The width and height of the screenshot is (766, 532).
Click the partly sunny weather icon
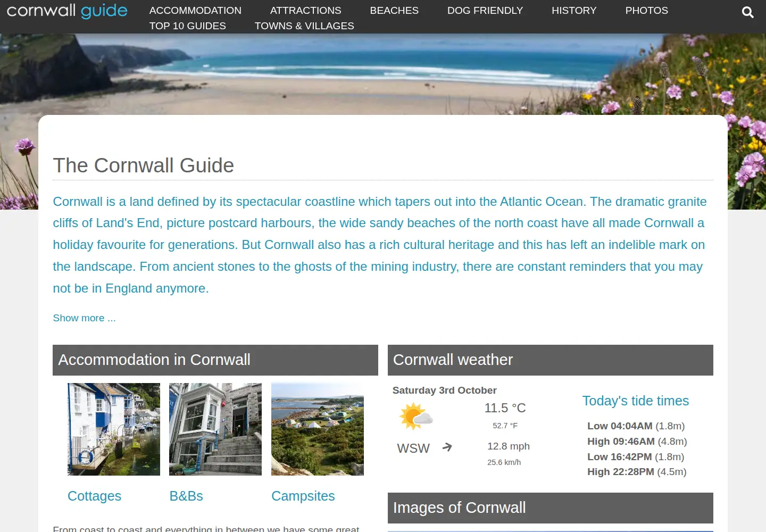[415, 416]
